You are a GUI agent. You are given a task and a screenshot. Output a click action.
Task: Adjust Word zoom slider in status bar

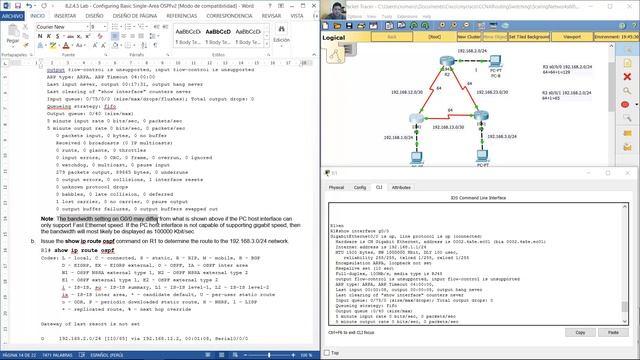click(x=269, y=355)
